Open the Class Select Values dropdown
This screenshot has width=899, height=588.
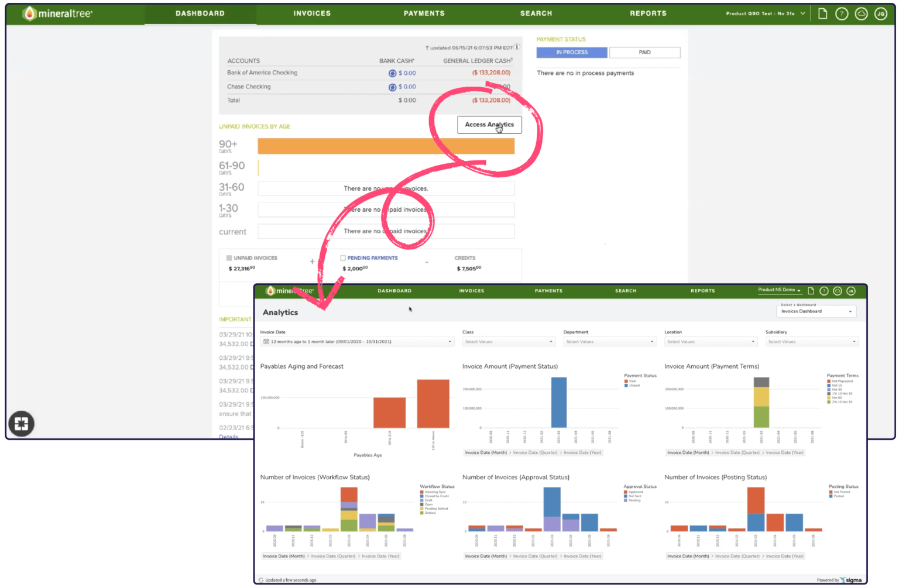coord(508,341)
